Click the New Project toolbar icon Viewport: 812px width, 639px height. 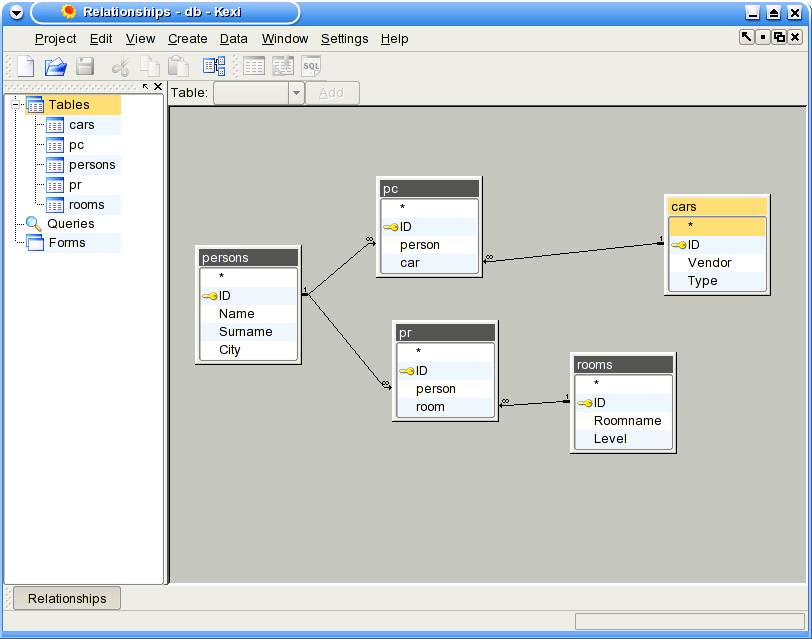(x=26, y=67)
